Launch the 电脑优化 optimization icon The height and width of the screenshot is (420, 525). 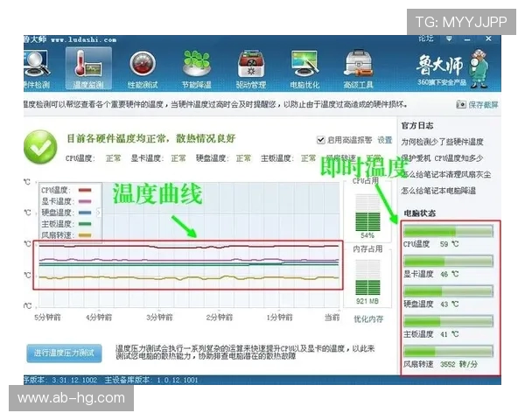coord(304,66)
